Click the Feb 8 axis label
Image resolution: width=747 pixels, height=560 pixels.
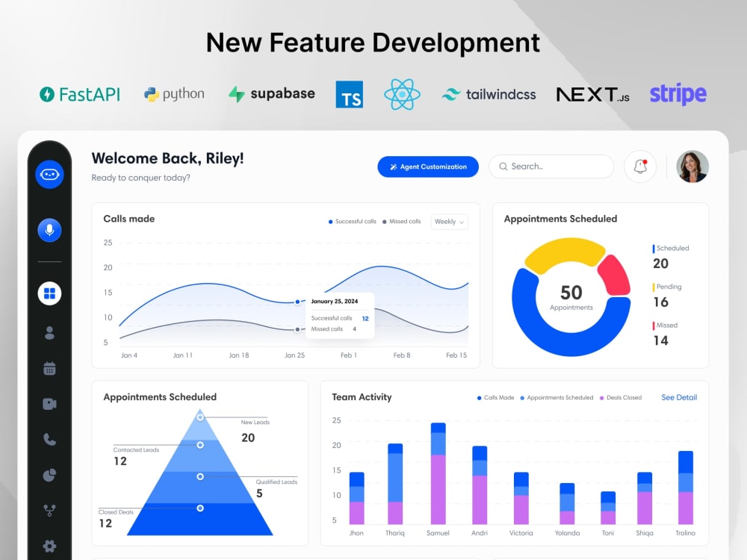(402, 355)
